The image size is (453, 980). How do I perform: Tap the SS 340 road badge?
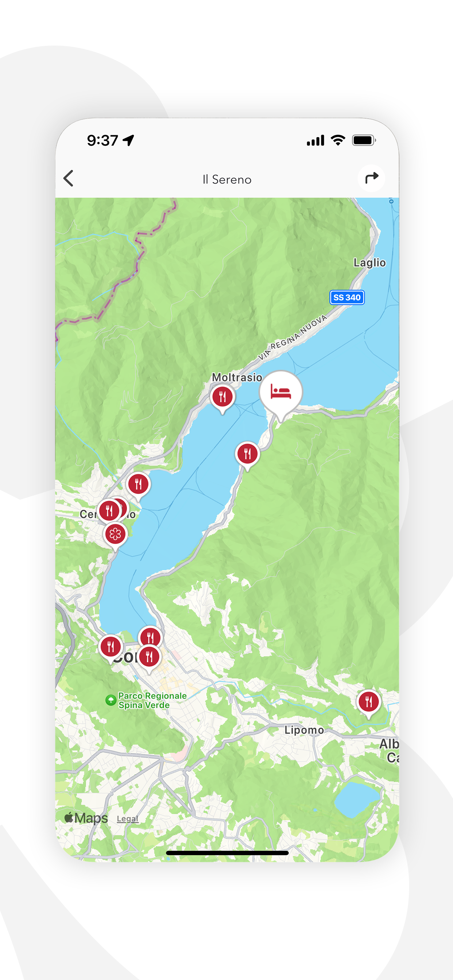coord(347,297)
